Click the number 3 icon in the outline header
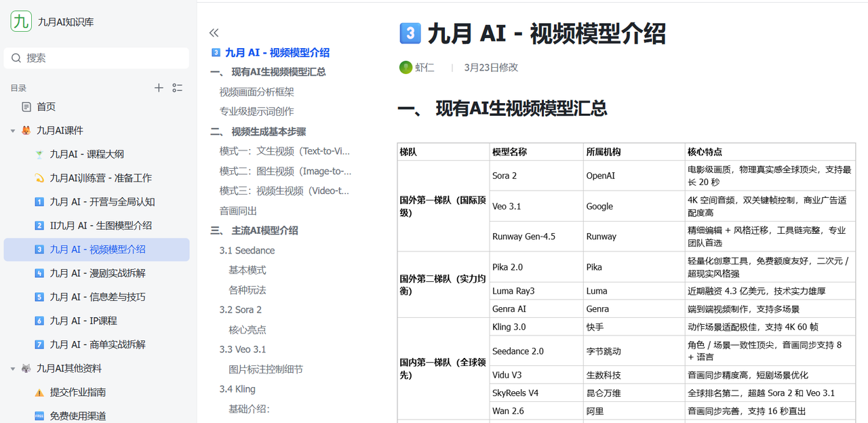Image resolution: width=868 pixels, height=423 pixels. pos(216,52)
